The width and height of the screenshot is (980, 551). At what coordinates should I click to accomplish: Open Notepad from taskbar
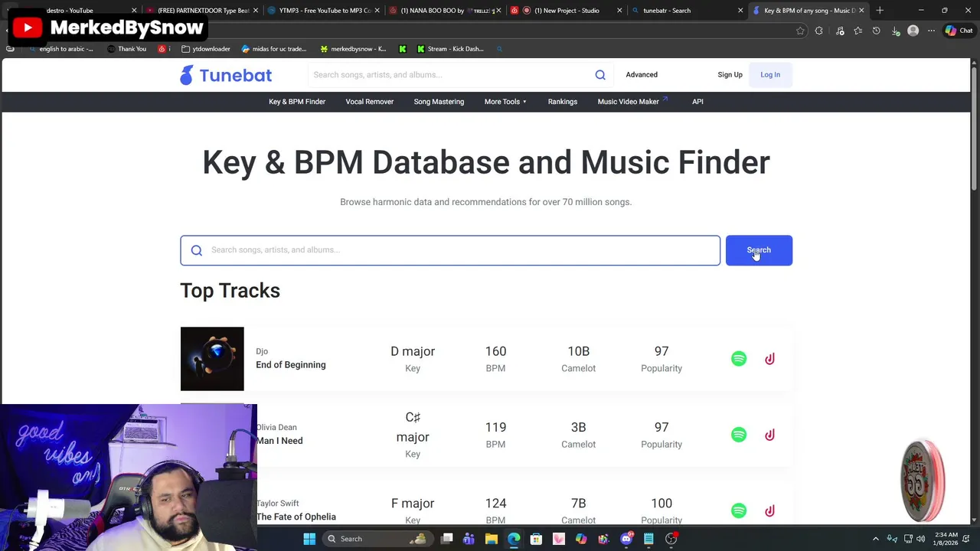pos(648,539)
